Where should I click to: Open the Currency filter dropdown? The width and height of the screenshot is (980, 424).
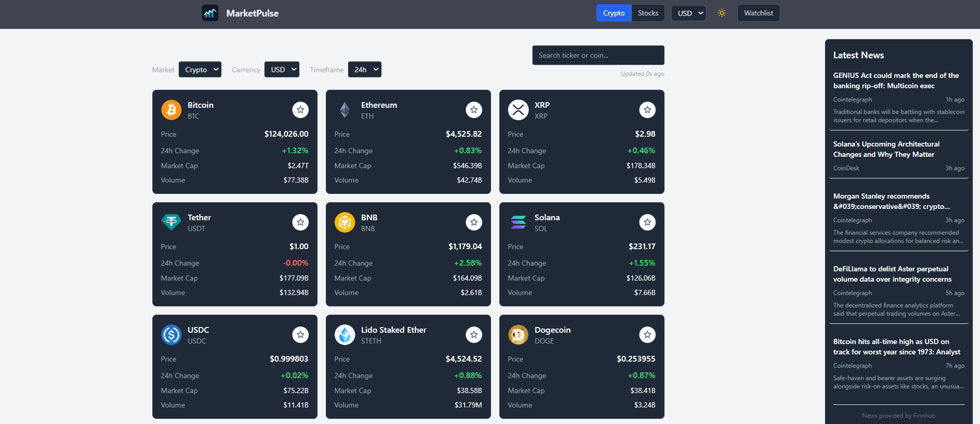pos(282,70)
